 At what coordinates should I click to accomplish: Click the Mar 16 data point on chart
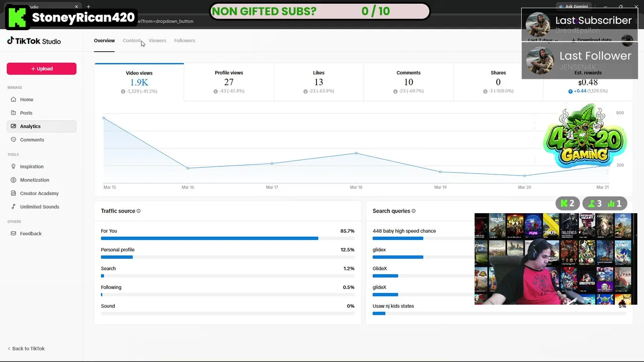click(188, 168)
